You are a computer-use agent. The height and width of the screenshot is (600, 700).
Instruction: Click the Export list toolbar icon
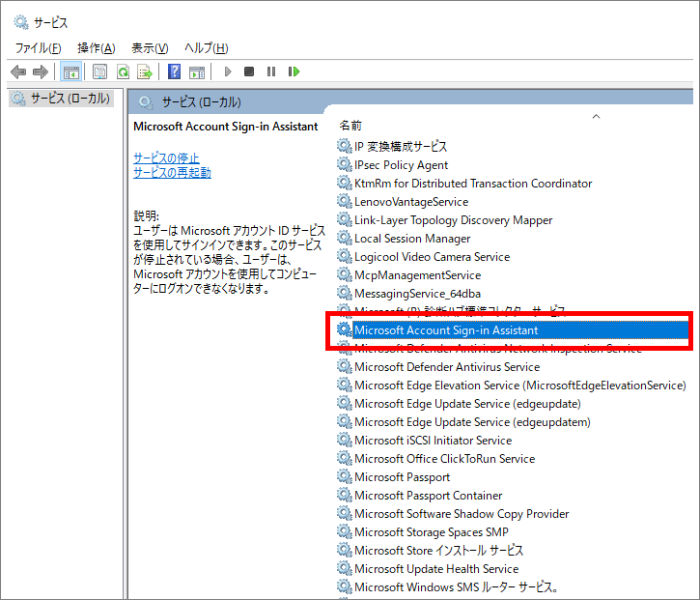145,71
